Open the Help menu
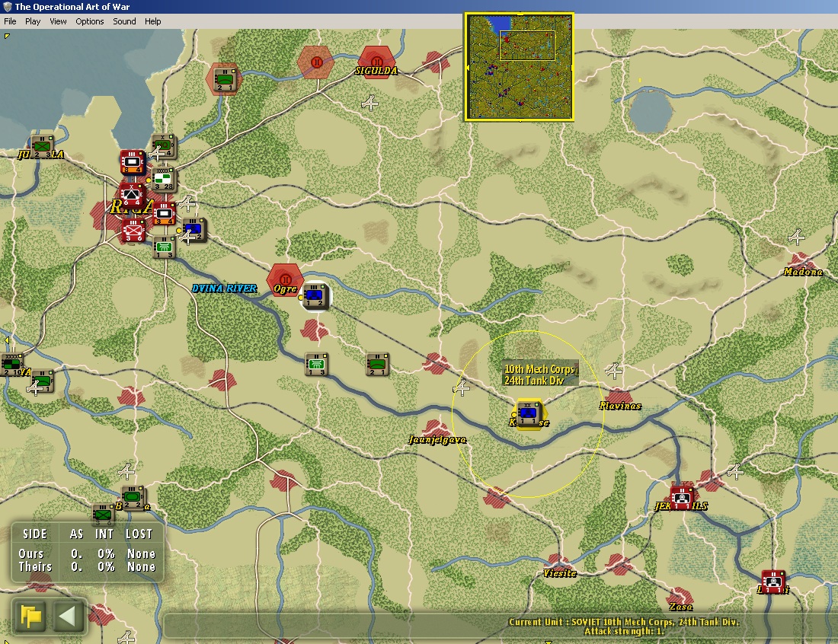Image resolution: width=838 pixels, height=644 pixels. click(153, 21)
